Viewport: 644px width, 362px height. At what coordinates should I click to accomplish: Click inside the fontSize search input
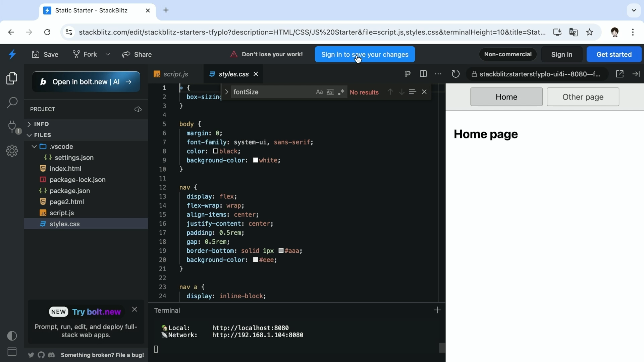pos(272,92)
